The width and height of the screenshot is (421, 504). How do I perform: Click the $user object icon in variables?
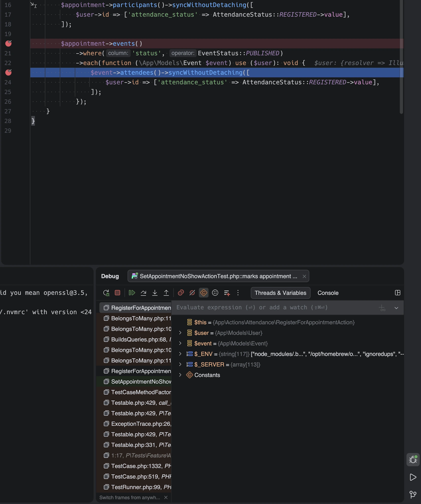pos(189,333)
